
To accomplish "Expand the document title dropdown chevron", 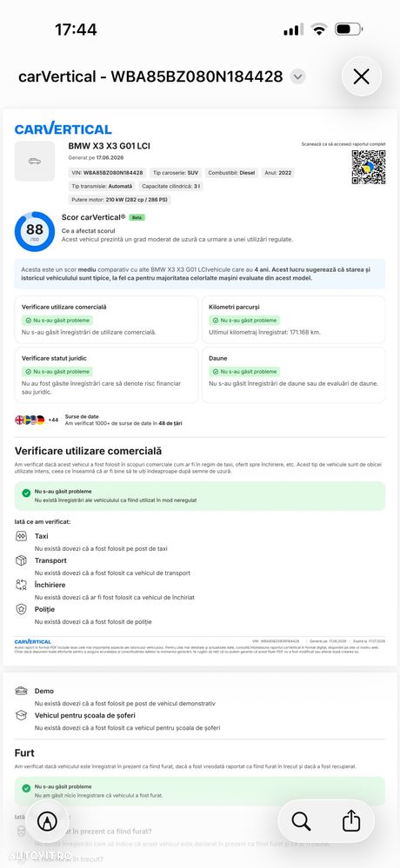I will [298, 76].
